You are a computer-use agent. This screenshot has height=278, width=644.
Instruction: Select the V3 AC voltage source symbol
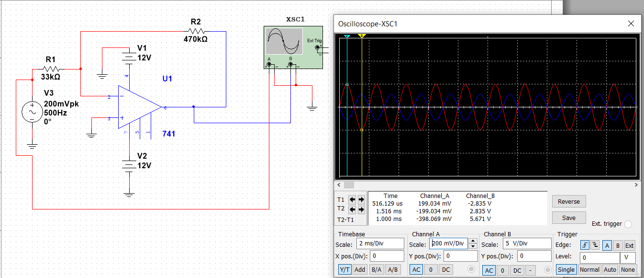pos(32,111)
